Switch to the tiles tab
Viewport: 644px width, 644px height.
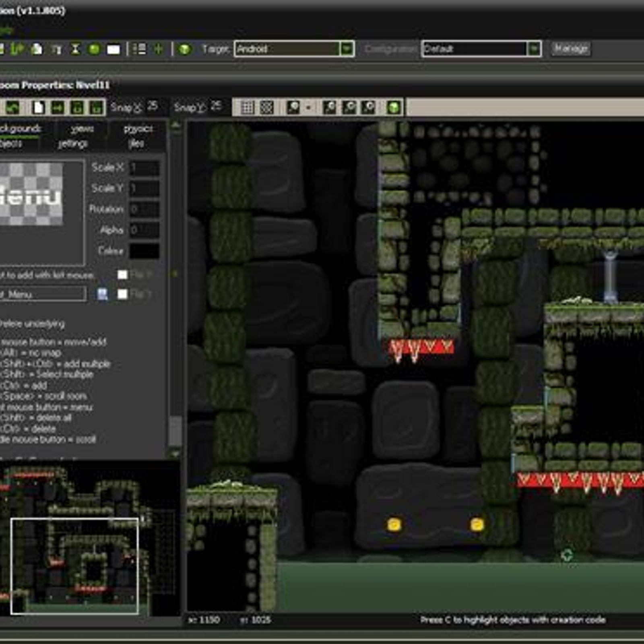136,144
